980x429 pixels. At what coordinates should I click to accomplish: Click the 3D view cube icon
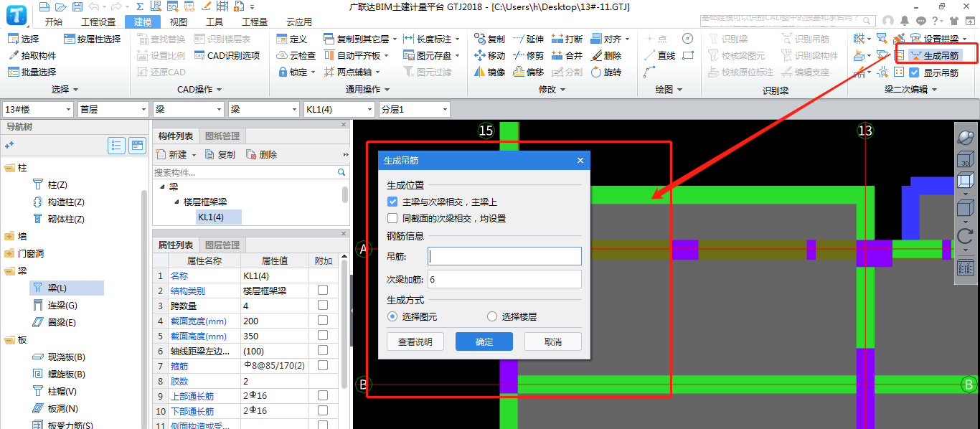point(966,158)
